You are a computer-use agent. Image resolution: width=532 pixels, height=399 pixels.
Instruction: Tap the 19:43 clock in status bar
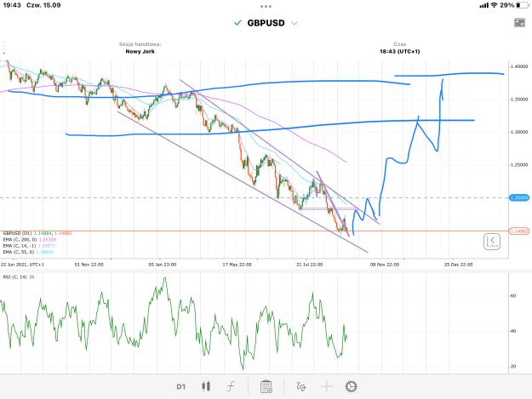coord(12,5)
